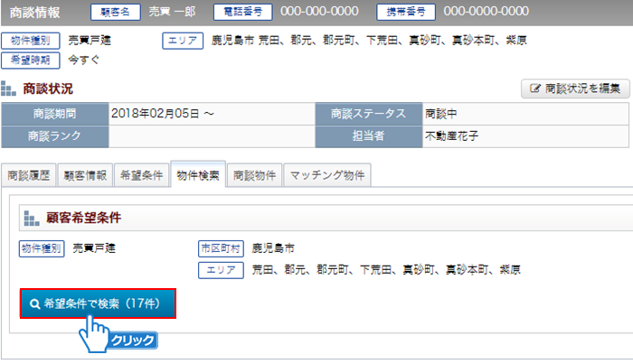The width and height of the screenshot is (633, 364).
Task: Open the マッチング物件 tab
Action: (326, 176)
